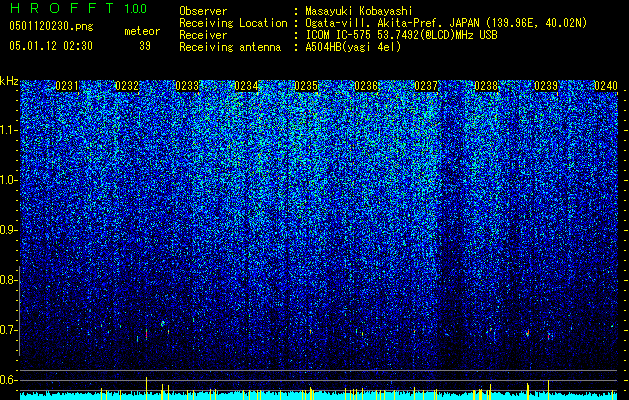Click the 0239 time marker
The width and height of the screenshot is (629, 400).
[546, 86]
